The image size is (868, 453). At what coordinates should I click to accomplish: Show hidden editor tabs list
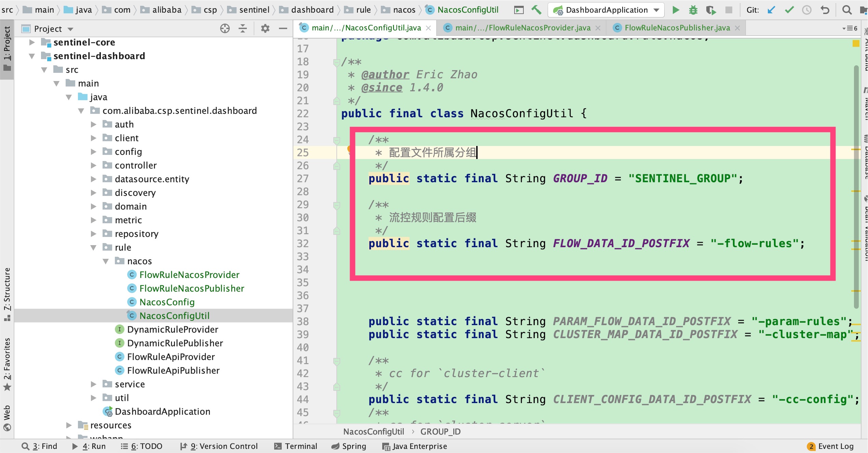850,28
